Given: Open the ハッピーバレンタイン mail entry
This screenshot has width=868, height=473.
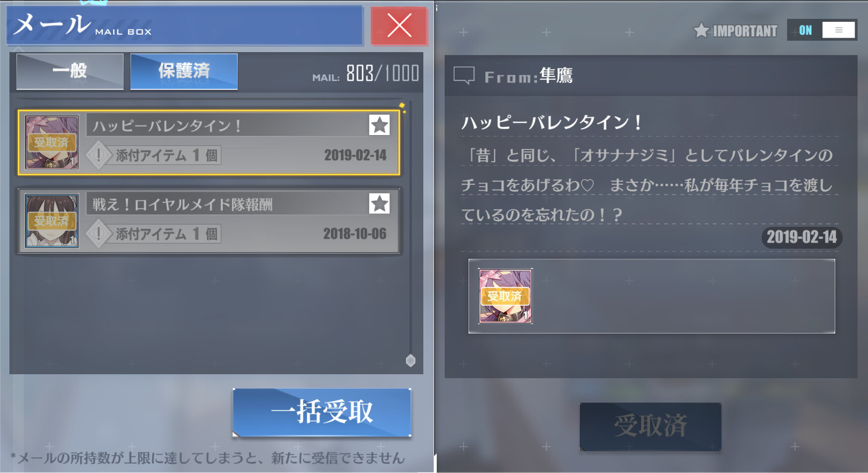Looking at the screenshot, I should 209,143.
